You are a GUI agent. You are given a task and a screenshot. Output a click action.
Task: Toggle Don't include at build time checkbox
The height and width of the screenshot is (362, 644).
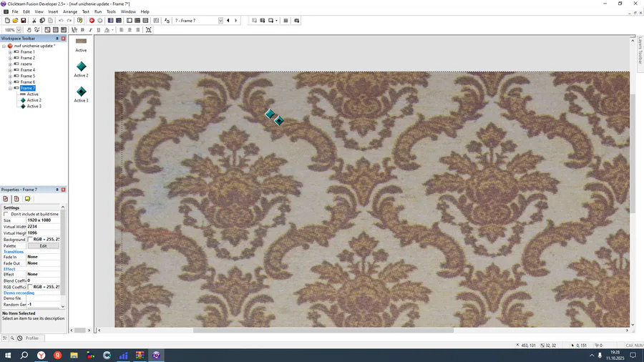coord(6,214)
